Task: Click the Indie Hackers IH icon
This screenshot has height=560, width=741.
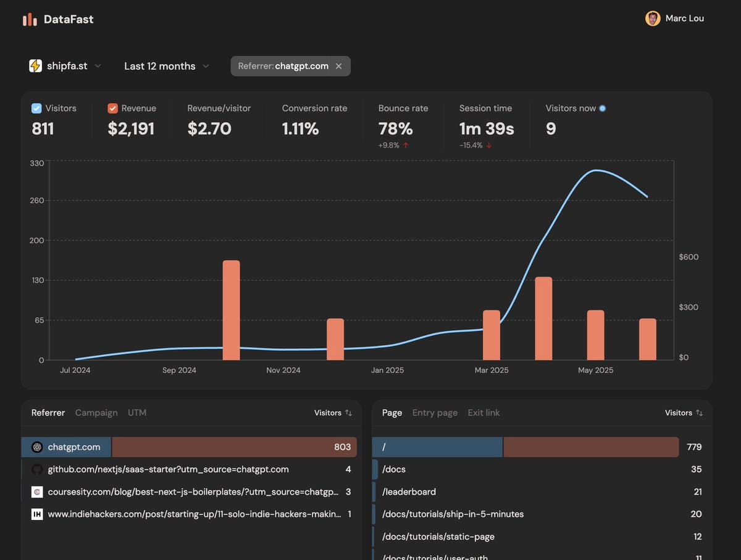Action: click(37, 514)
